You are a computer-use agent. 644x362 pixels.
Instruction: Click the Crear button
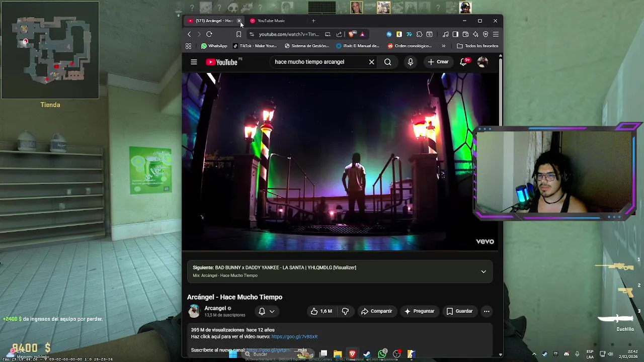[x=438, y=62]
